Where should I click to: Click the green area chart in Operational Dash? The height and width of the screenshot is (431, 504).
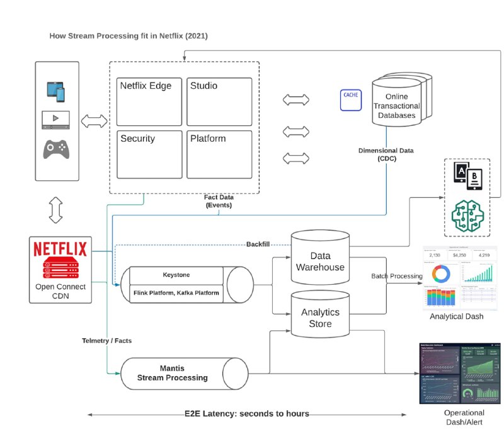480,367
